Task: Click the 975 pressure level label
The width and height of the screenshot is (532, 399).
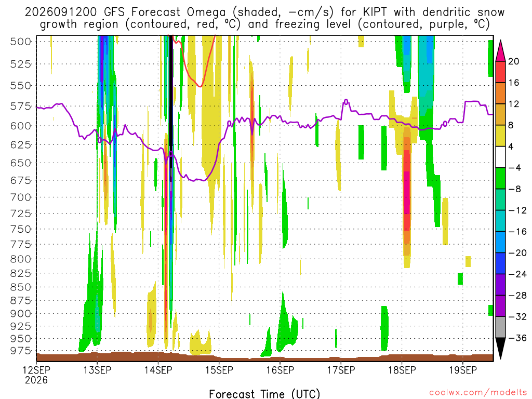Action: [x=21, y=351]
